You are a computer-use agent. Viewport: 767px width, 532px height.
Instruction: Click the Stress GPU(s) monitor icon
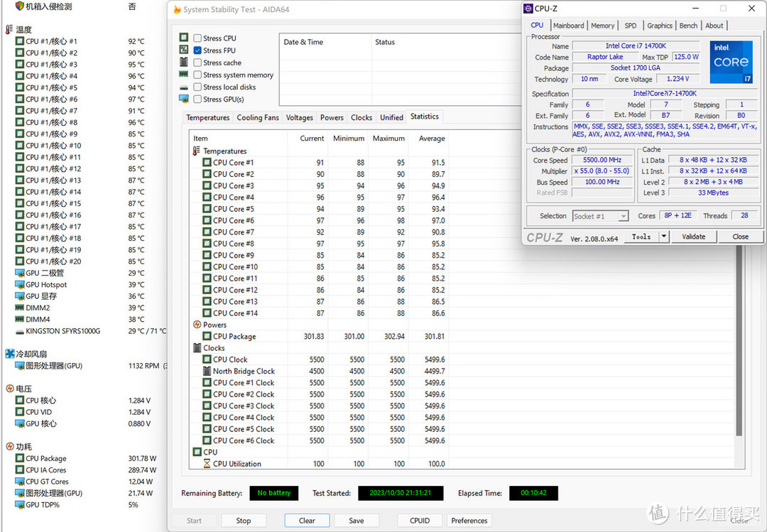coord(184,99)
